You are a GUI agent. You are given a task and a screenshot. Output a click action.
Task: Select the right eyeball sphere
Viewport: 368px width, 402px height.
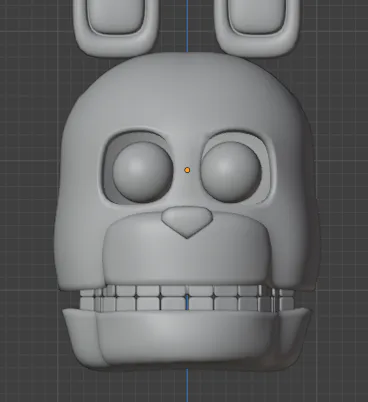[x=231, y=172]
